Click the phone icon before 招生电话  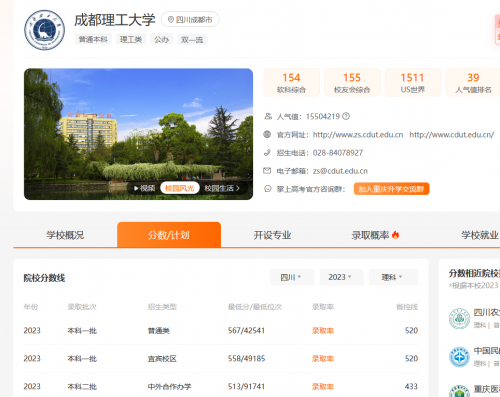[267, 153]
